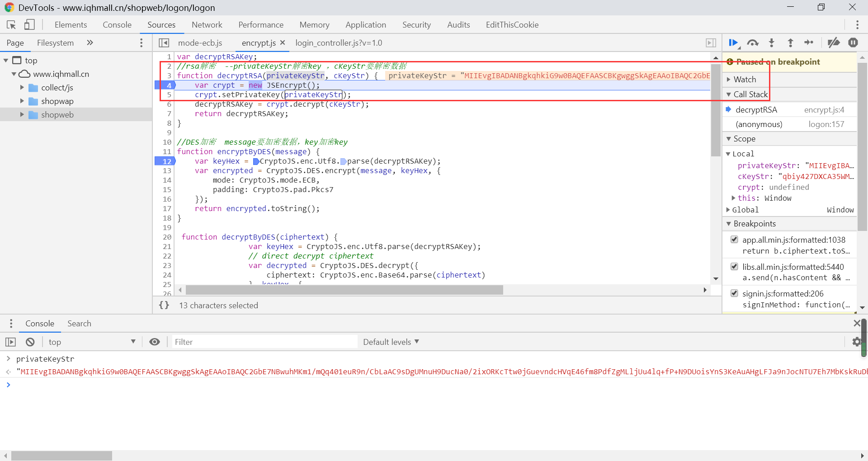Toggle pause on exceptions

click(853, 42)
